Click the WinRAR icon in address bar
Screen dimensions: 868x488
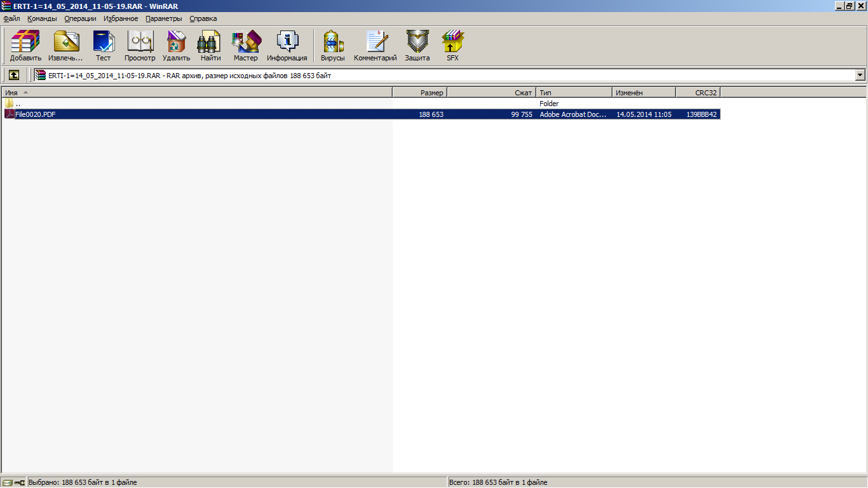click(x=41, y=75)
